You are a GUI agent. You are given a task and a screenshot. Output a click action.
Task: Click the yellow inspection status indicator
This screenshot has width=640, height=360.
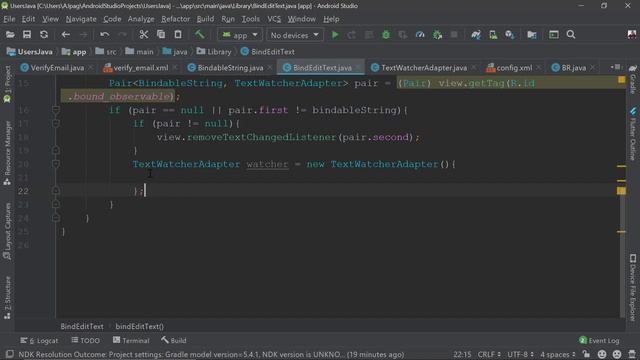pyautogui.click(x=621, y=80)
